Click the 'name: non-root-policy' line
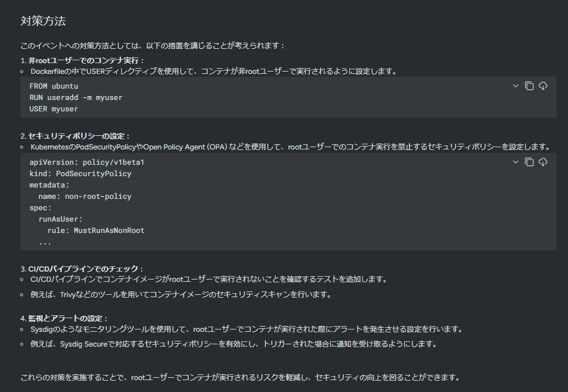Viewport: 568px width, 392px height. 85,197
